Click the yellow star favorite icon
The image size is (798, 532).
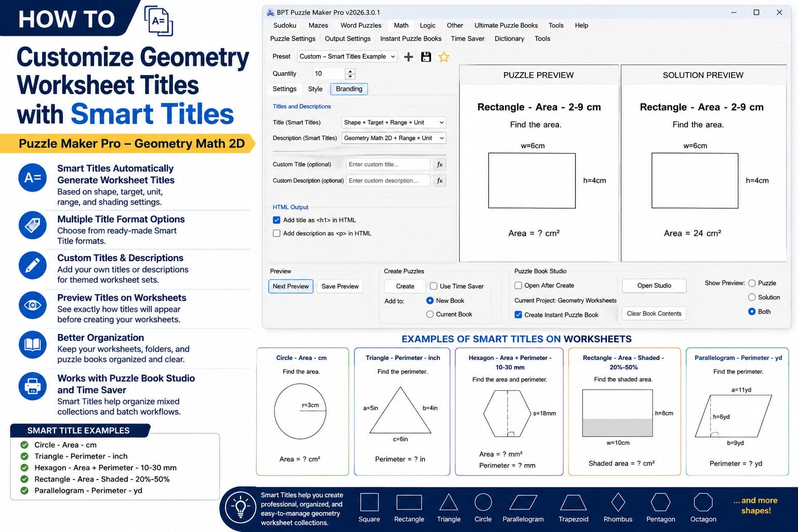point(444,57)
